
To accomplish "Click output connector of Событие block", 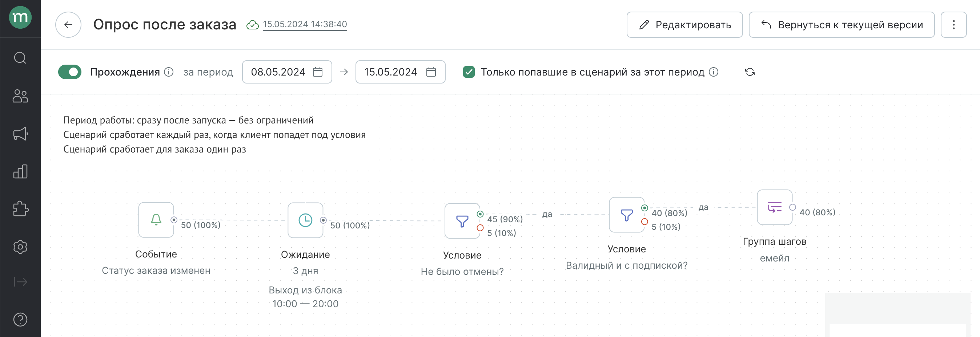I will coord(174,220).
